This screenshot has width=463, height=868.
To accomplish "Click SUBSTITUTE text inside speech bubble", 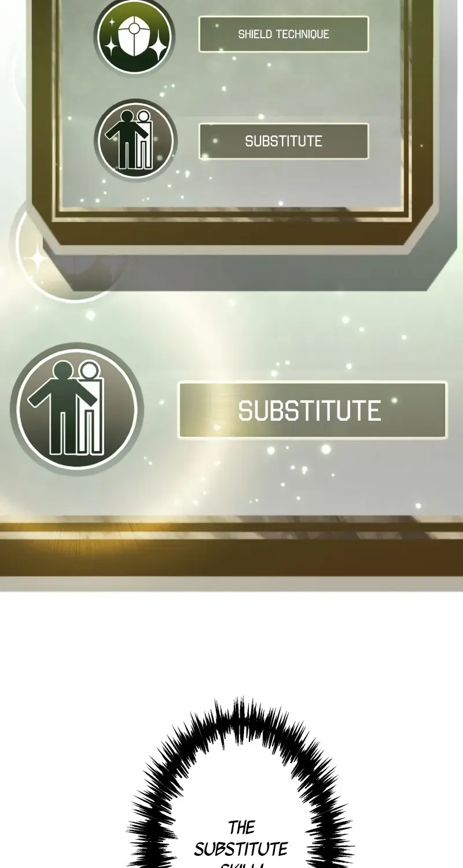I will [x=241, y=849].
